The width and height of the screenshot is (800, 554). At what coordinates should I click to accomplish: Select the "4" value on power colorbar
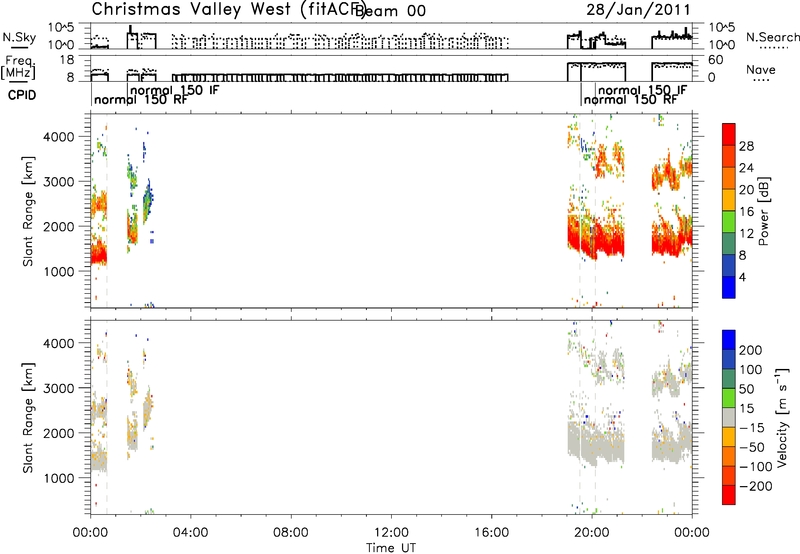[743, 278]
